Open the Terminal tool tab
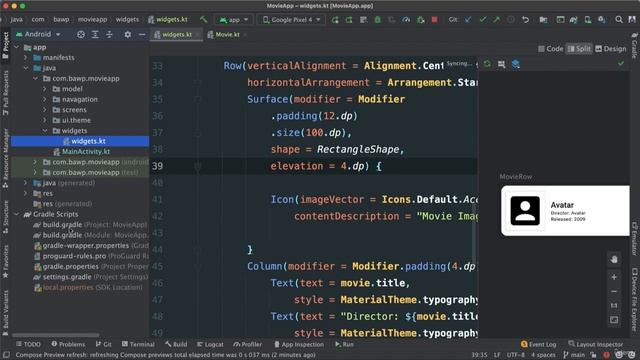640x360 pixels. pyautogui.click(x=138, y=344)
